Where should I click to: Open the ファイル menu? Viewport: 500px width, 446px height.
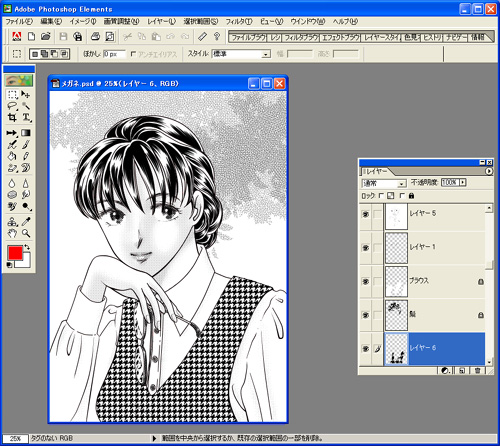(19, 22)
